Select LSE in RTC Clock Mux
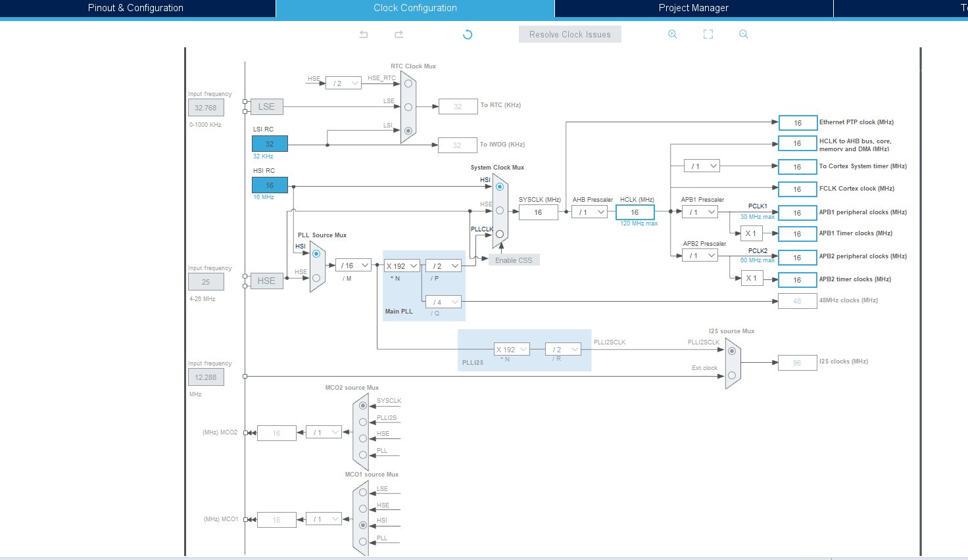 408,107
